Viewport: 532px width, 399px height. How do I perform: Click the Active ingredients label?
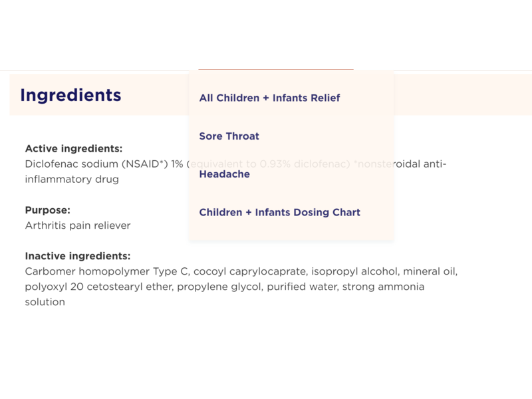[x=73, y=149]
